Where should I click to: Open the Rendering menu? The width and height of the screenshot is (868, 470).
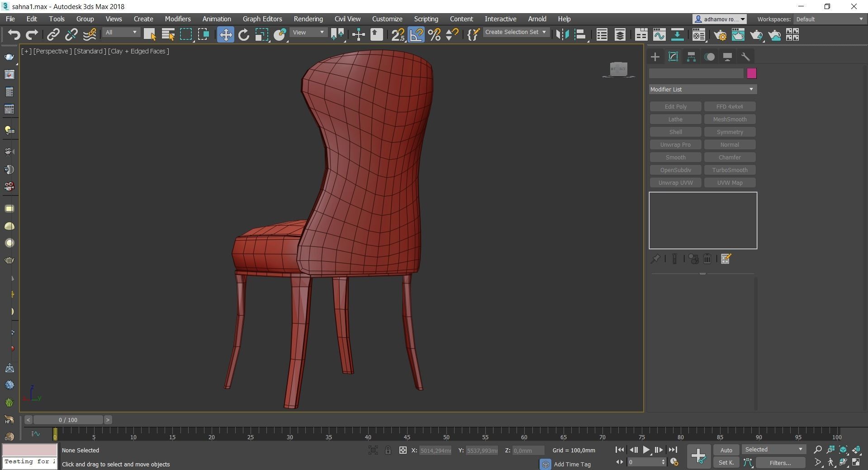point(308,19)
